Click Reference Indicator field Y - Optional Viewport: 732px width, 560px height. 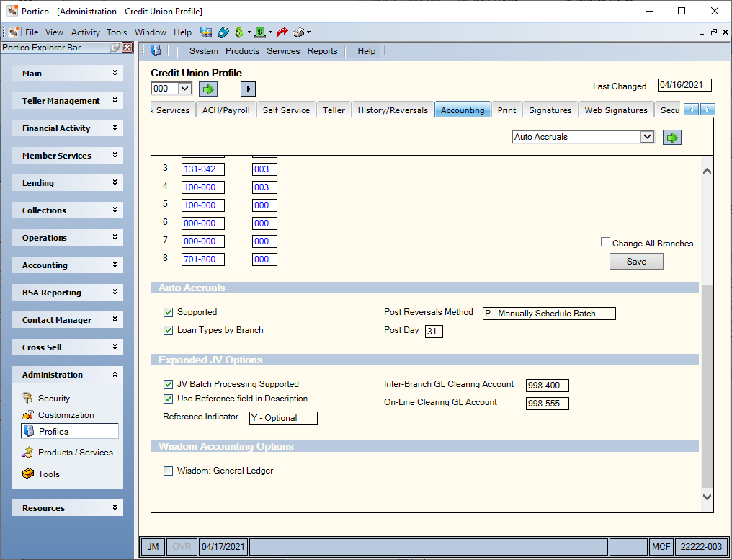click(x=283, y=418)
